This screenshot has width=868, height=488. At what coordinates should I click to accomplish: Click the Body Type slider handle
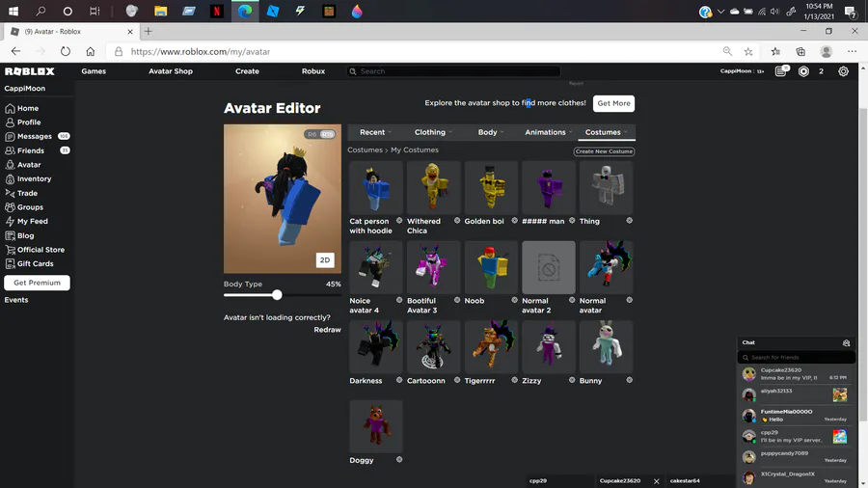(x=277, y=295)
